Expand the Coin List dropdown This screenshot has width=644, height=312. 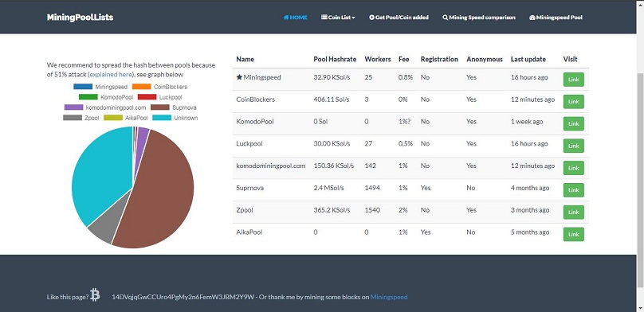338,18
